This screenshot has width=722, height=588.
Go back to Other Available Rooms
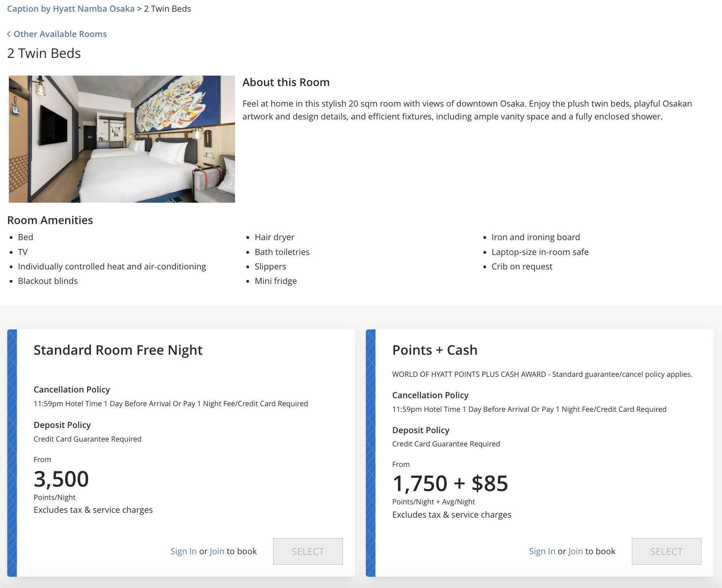pos(60,34)
